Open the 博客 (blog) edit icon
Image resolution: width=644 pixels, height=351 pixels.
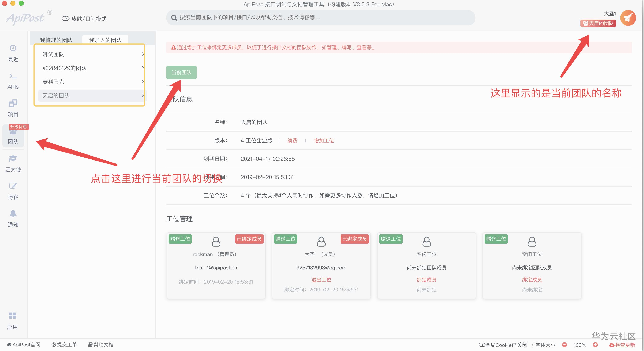pos(13,186)
